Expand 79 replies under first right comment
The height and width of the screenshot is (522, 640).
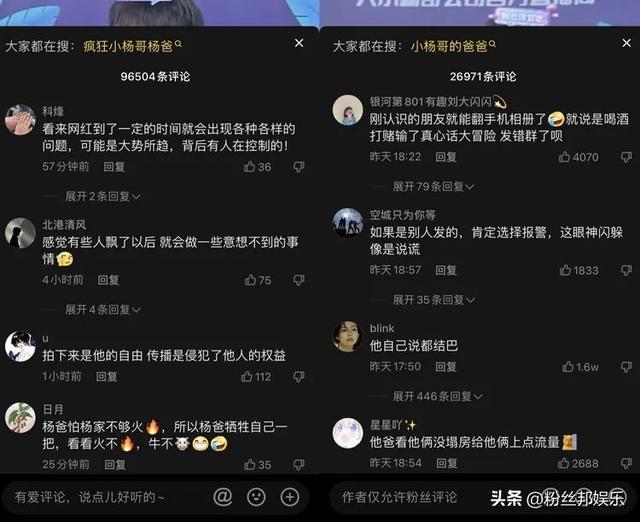[433, 187]
